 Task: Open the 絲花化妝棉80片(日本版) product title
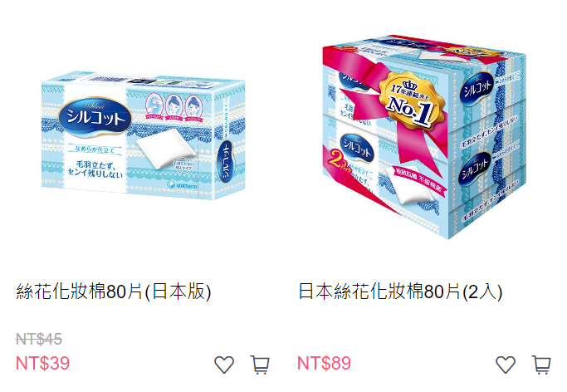coord(114,292)
